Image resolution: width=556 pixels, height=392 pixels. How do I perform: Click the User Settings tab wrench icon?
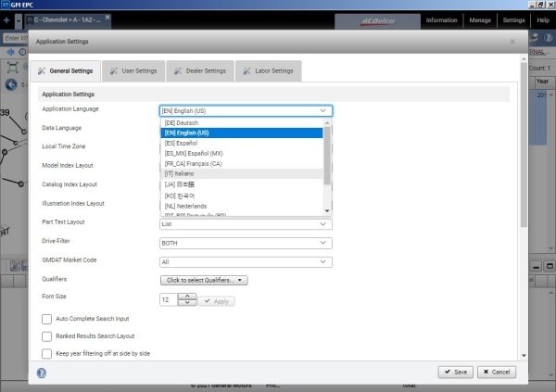tap(113, 71)
